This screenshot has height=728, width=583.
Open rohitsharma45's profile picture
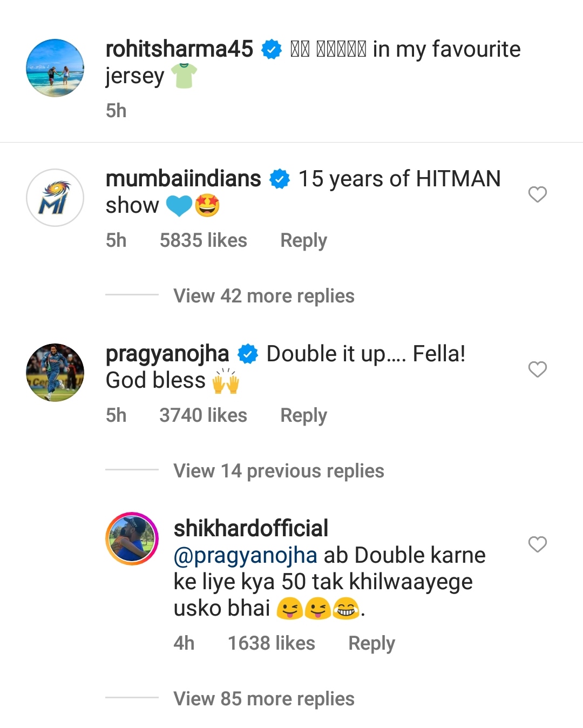point(55,68)
